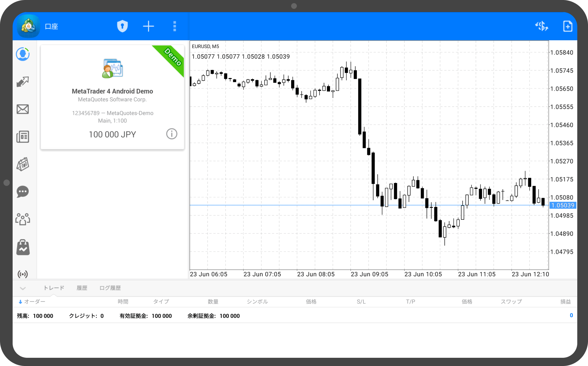588x366 pixels.
Task: Open the market shopping bag icon
Action: [x=23, y=247]
